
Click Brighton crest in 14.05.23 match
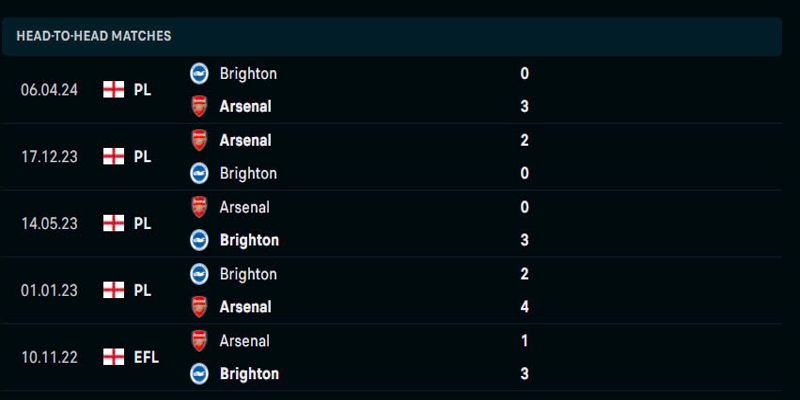tap(199, 240)
